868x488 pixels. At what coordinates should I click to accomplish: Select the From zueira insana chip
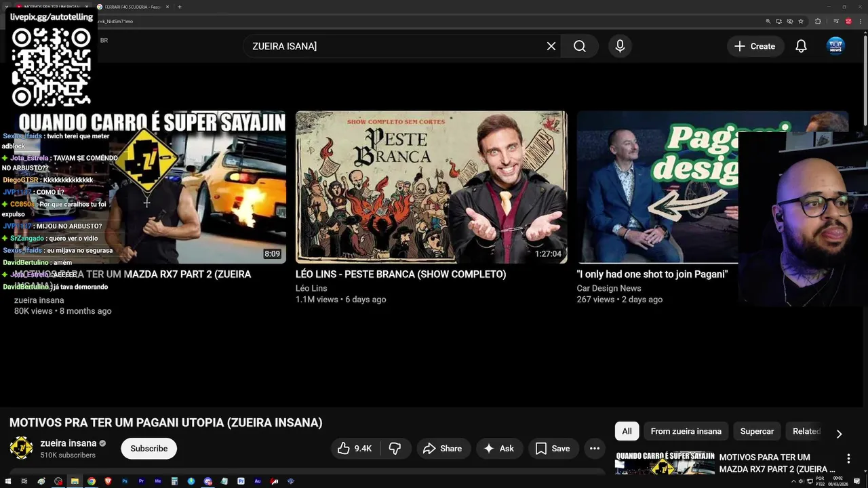[x=686, y=431]
